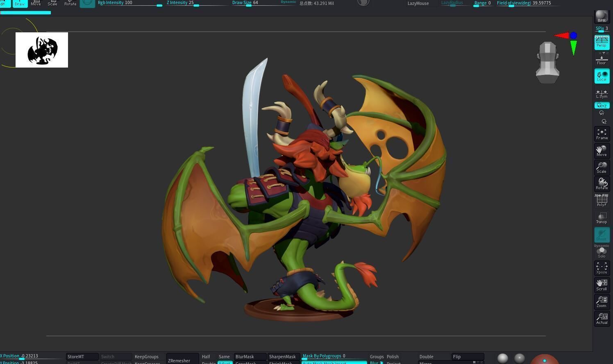Image resolution: width=613 pixels, height=364 pixels.
Task: Select Rotate mode in the top shelf
Action: 70,4
